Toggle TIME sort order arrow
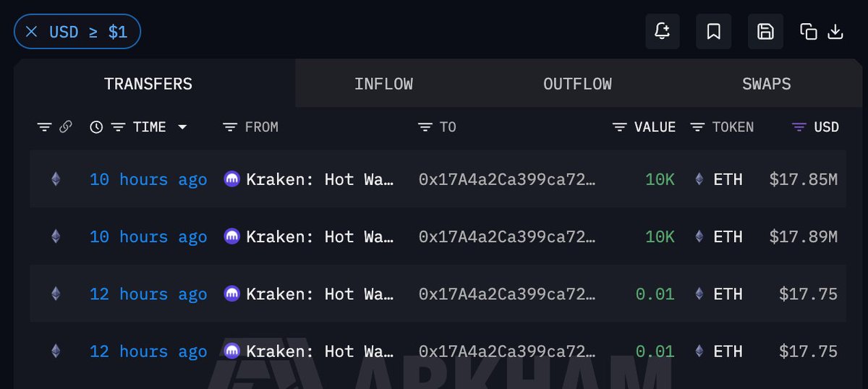 (182, 127)
